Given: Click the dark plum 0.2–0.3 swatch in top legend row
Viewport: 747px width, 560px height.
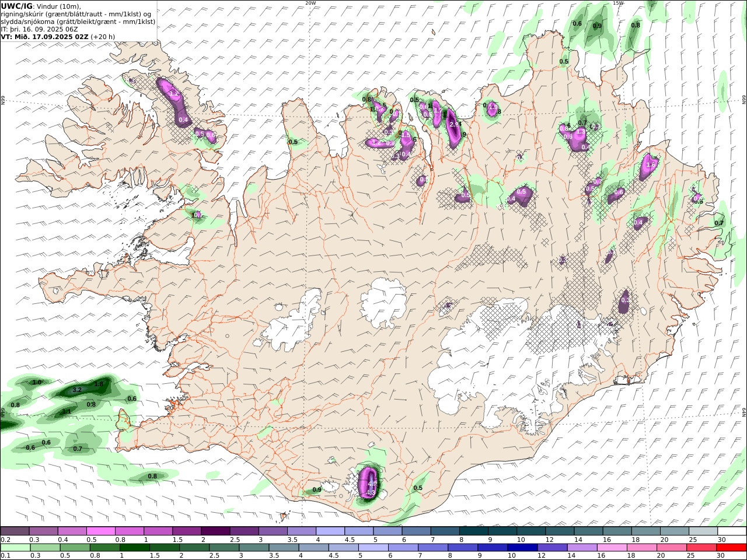Looking at the screenshot, I should click(15, 531).
